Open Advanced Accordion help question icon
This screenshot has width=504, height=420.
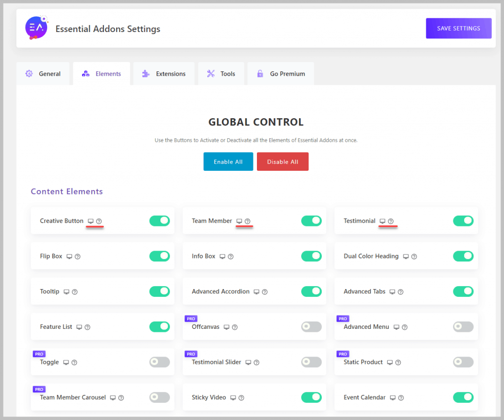[x=265, y=292]
